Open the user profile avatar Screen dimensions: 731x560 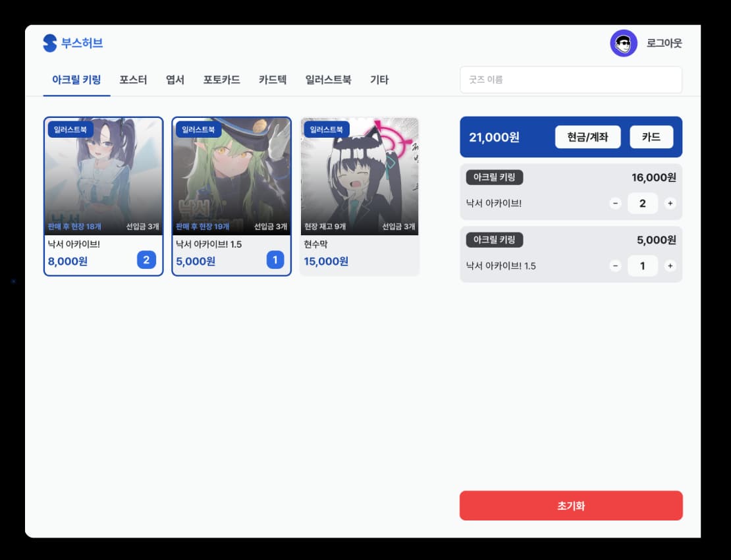[x=623, y=43]
